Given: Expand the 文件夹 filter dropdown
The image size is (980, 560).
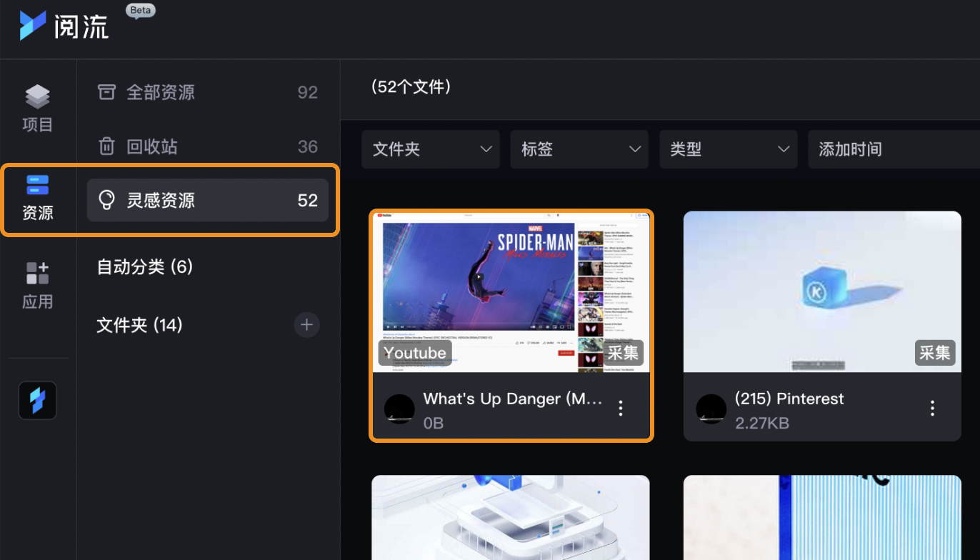Looking at the screenshot, I should coord(431,149).
